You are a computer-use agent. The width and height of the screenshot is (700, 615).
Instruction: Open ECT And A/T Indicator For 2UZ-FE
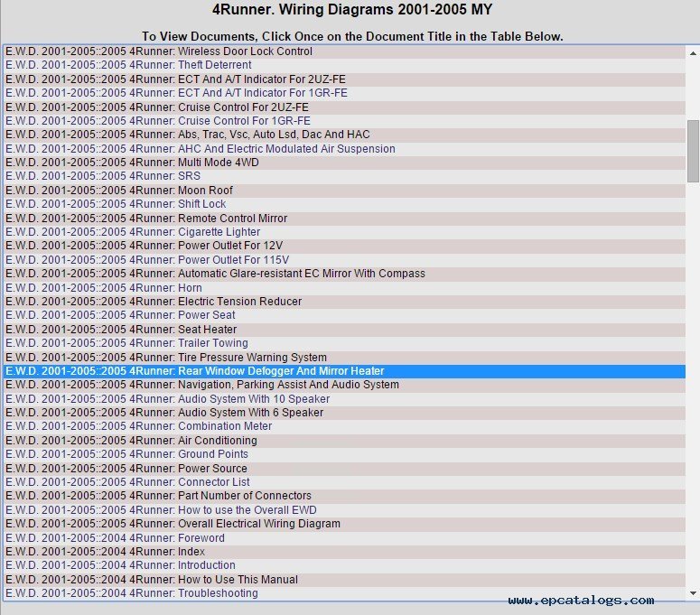pyautogui.click(x=344, y=79)
